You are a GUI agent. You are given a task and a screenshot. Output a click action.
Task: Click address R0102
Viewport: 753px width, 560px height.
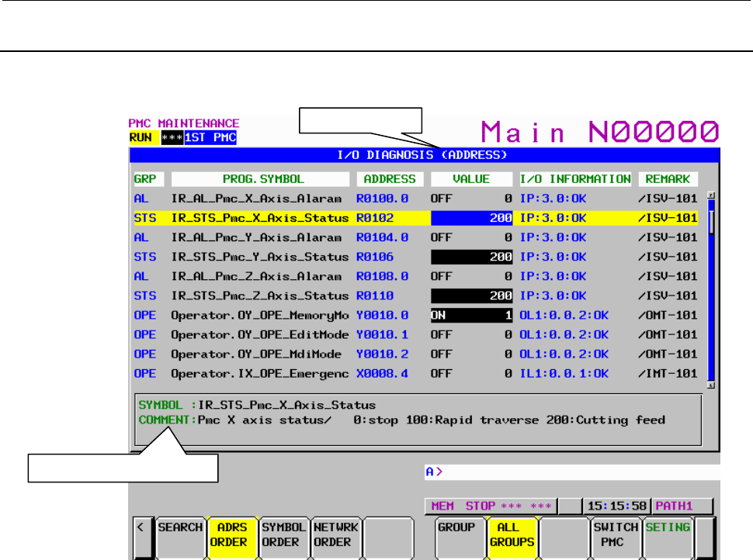tap(375, 218)
